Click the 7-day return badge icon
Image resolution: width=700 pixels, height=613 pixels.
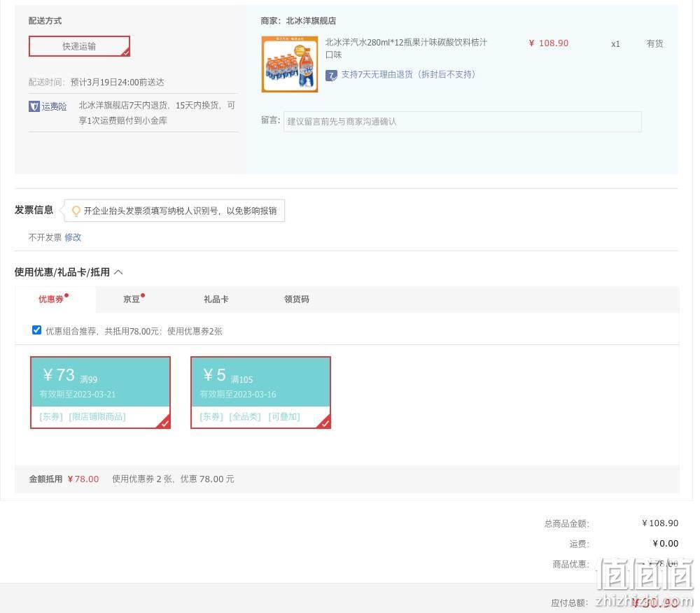331,76
